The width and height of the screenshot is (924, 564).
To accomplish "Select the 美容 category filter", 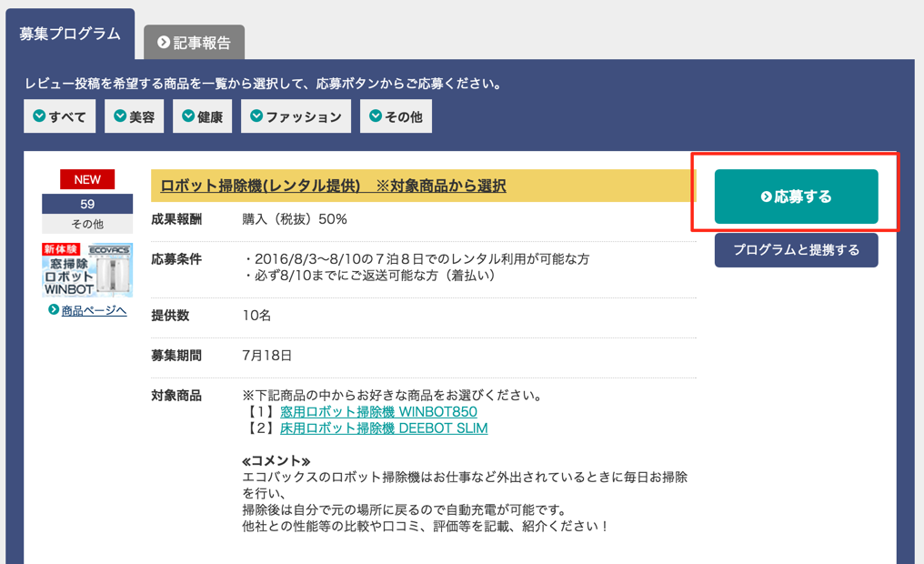I will [x=134, y=116].
